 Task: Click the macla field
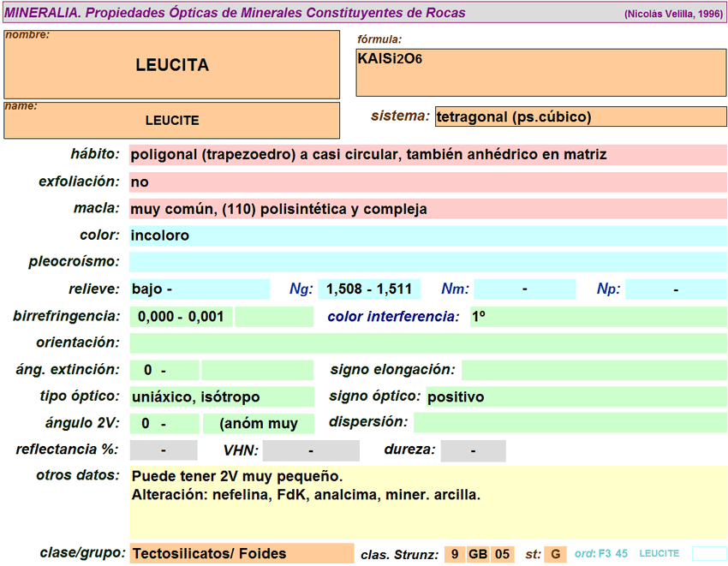pyautogui.click(x=427, y=209)
